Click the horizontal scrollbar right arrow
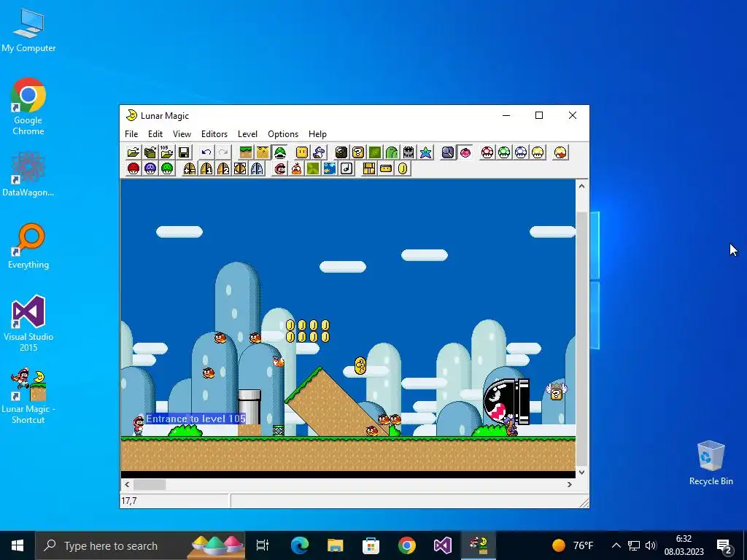The image size is (747, 560). tap(569, 485)
